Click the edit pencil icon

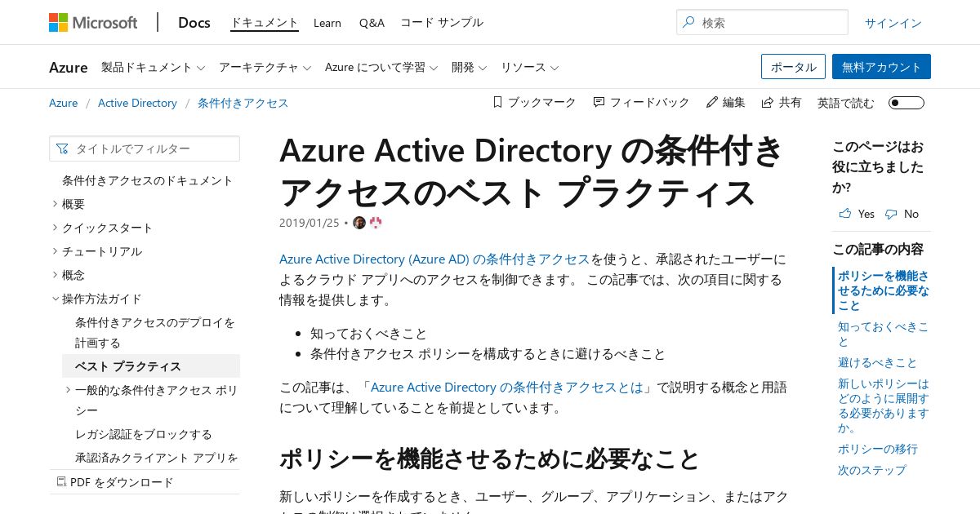[711, 102]
